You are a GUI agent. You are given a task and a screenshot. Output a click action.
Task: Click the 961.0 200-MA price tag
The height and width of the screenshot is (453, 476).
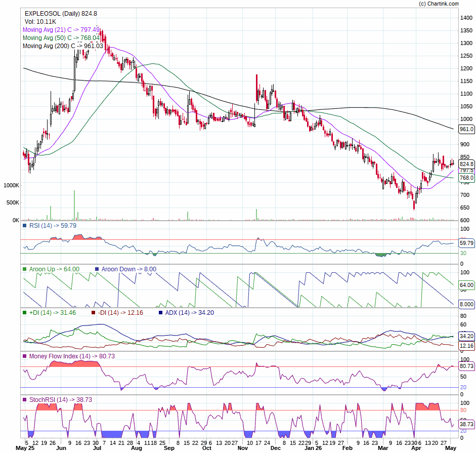coord(466,129)
